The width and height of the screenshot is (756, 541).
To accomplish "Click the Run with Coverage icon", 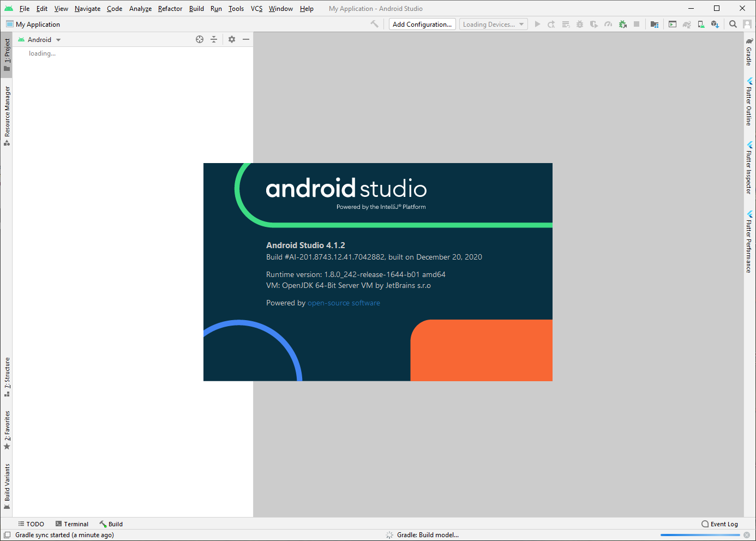I will pyautogui.click(x=594, y=24).
